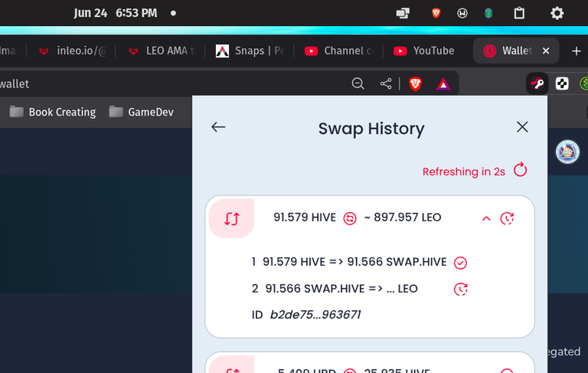This screenshot has width=588, height=373.
Task: Click the circled W icon in system tray
Action: click(x=462, y=14)
